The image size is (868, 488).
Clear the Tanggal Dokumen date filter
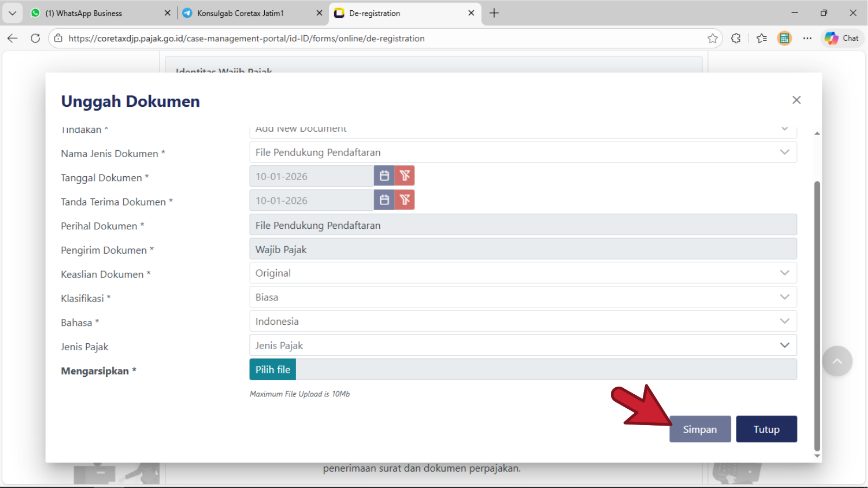point(405,176)
